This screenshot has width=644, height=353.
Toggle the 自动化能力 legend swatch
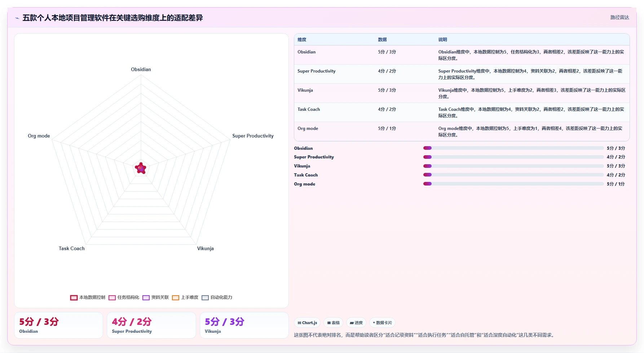pos(205,298)
